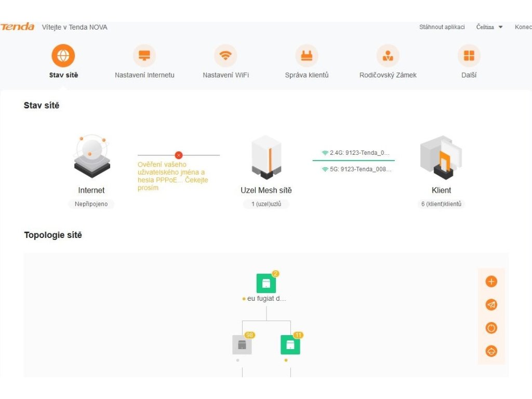Zoom in topology with plus icon

coord(491,282)
